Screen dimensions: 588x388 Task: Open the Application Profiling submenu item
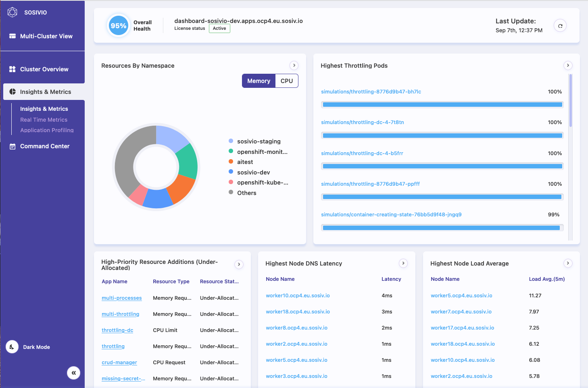pos(47,130)
